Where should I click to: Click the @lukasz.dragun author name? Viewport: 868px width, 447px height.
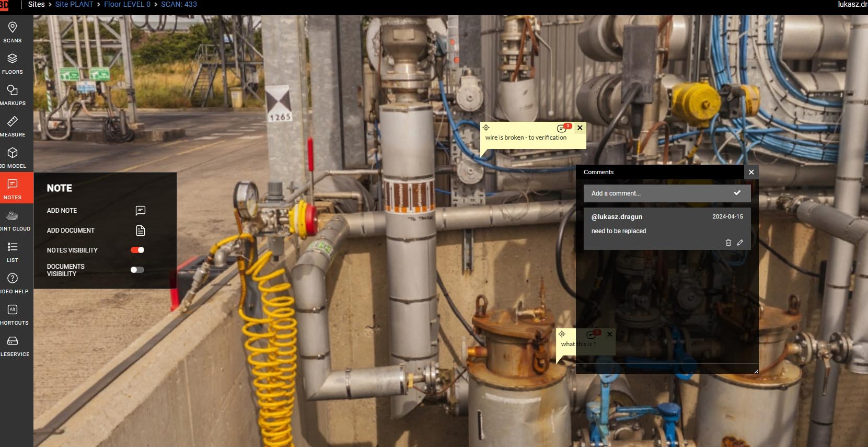pos(617,217)
